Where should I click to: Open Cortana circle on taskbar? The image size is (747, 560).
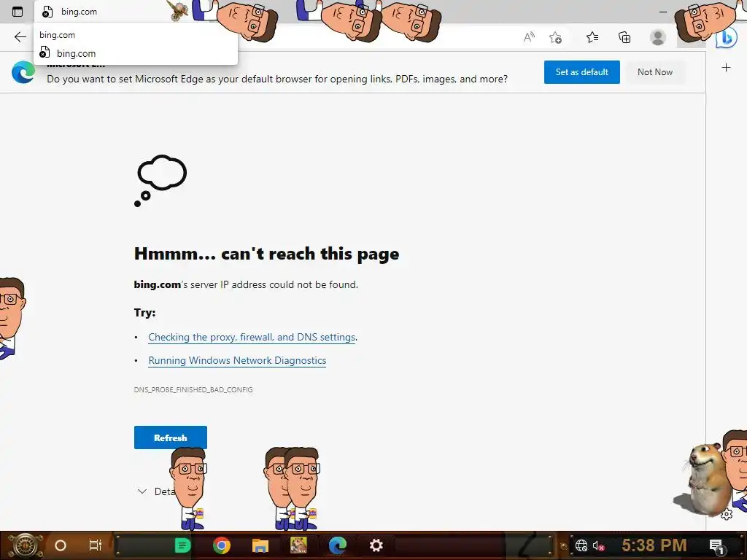(61, 545)
